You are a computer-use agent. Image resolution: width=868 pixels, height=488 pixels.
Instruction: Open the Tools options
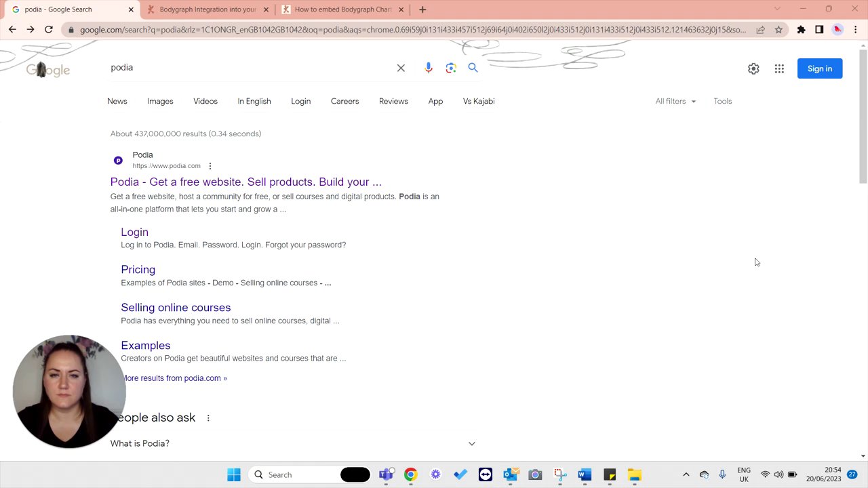[723, 101]
